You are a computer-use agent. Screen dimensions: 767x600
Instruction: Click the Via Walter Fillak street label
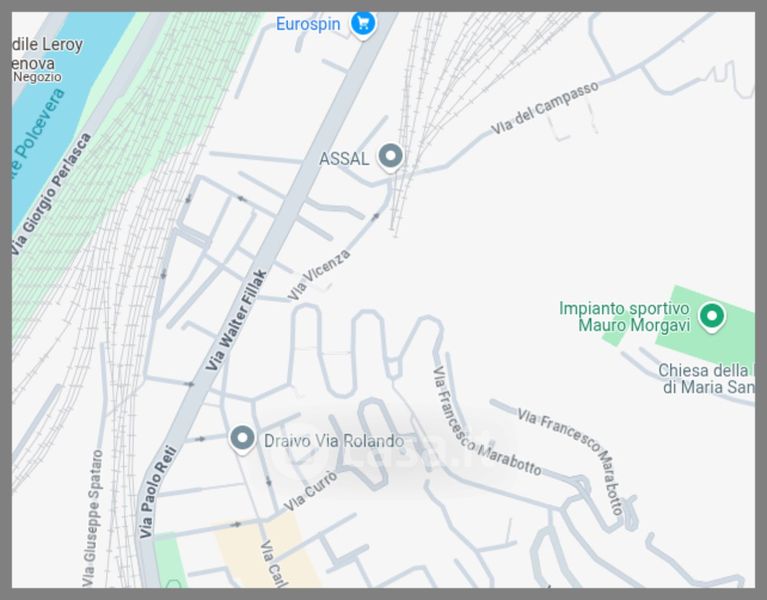point(236,320)
